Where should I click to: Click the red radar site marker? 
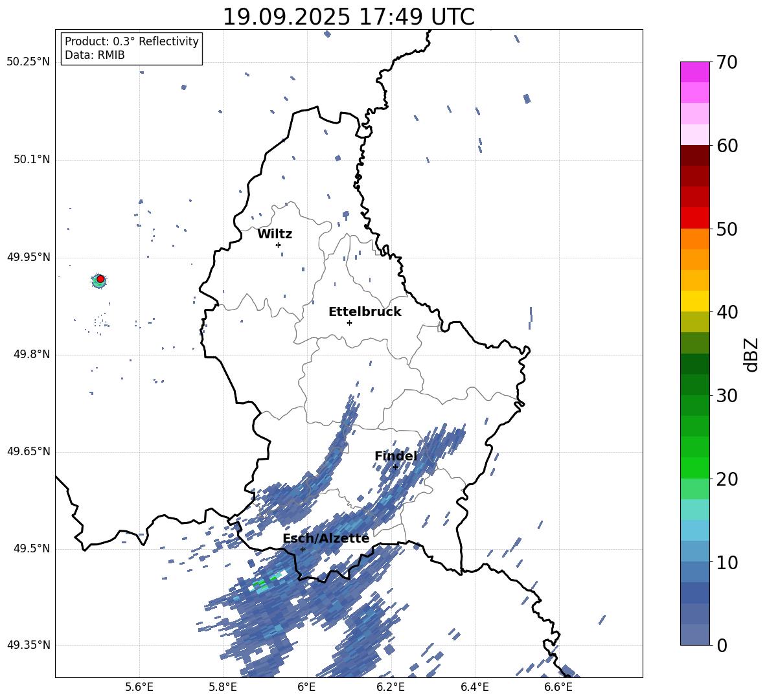pos(100,278)
